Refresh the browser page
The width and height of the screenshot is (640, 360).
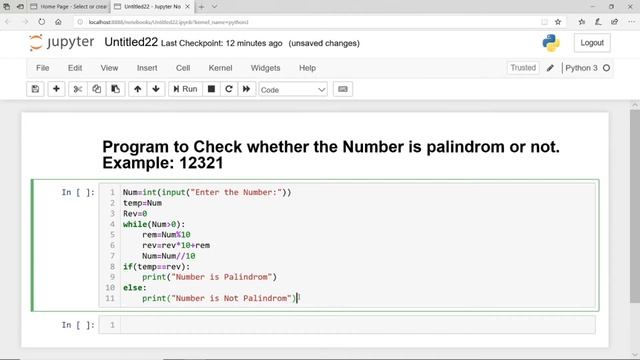coord(42,22)
